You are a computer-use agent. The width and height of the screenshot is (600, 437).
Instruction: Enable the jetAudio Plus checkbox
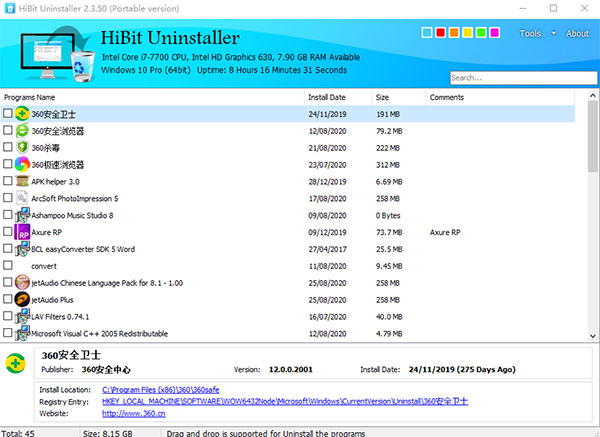pos(8,298)
